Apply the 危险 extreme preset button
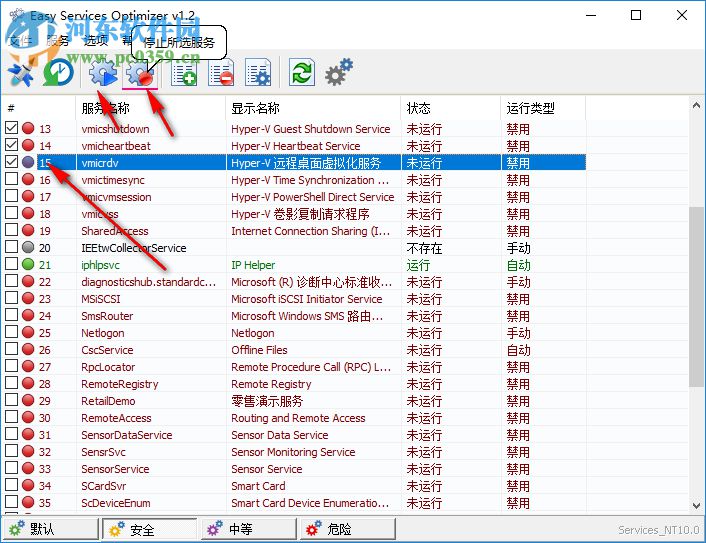 348,529
